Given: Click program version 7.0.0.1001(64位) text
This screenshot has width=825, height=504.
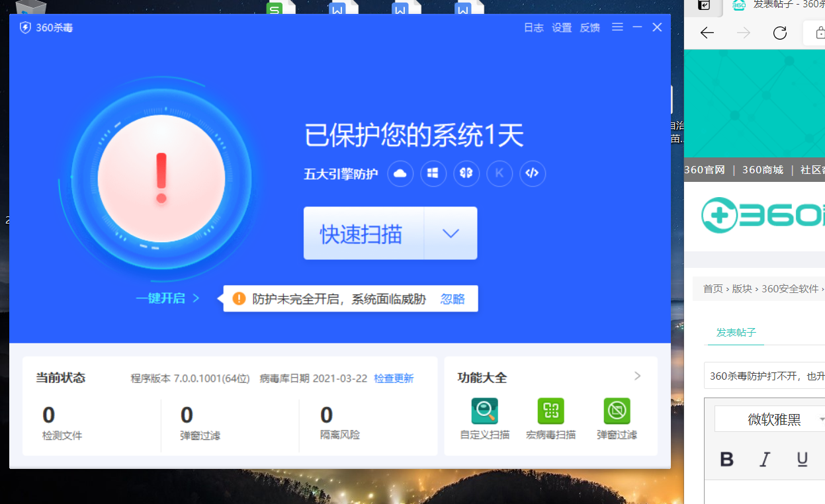Looking at the screenshot, I should pos(190,378).
